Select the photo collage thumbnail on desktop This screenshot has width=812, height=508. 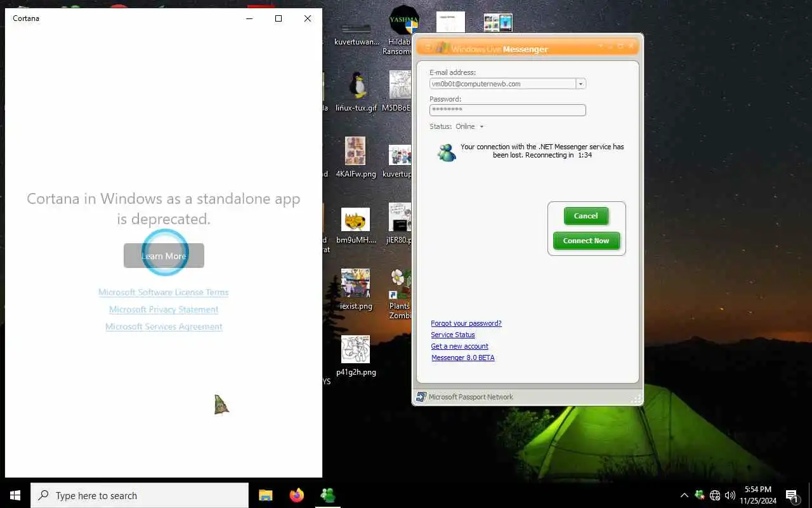[498, 23]
